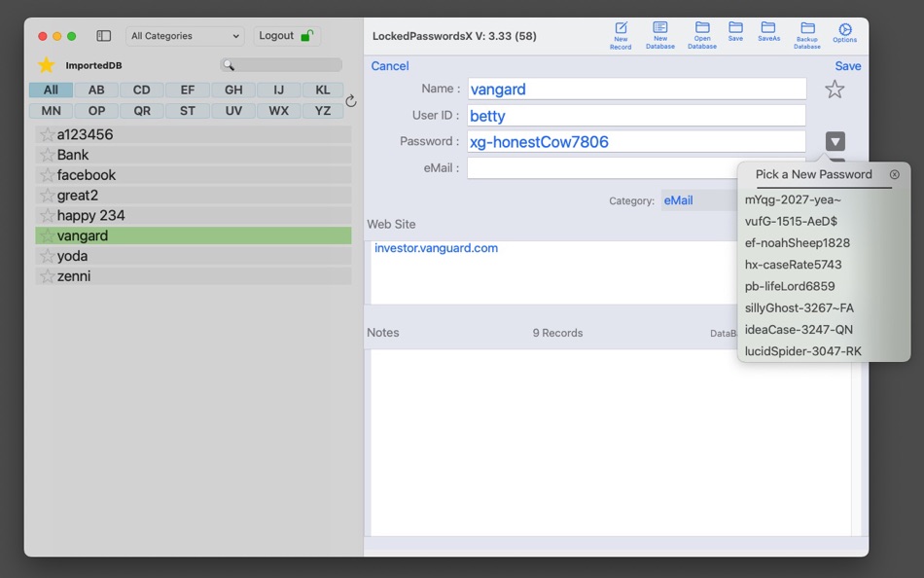The width and height of the screenshot is (924, 578).
Task: Click into the Notes text area
Action: click(x=611, y=443)
